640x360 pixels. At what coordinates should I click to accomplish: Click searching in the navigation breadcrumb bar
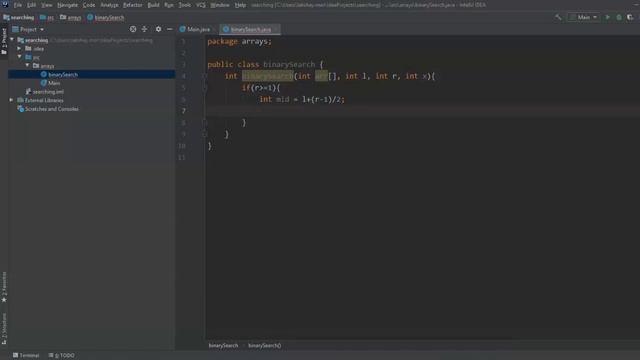tap(22, 18)
